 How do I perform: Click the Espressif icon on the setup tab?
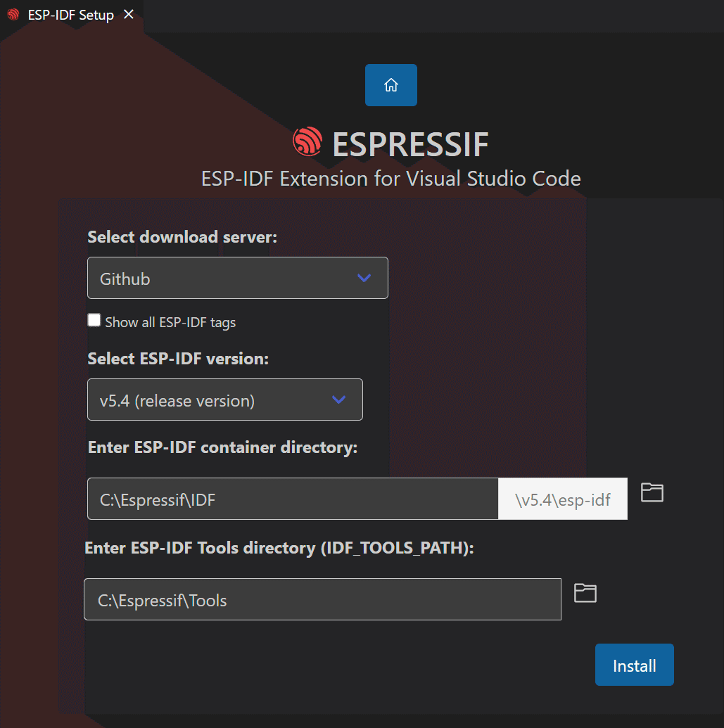point(11,14)
